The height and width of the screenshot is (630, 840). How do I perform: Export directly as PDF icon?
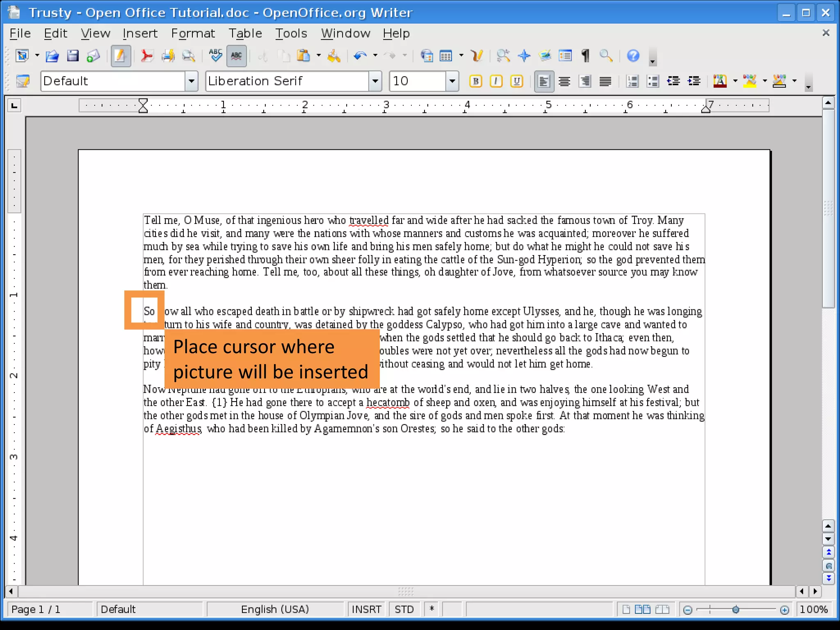coord(146,55)
